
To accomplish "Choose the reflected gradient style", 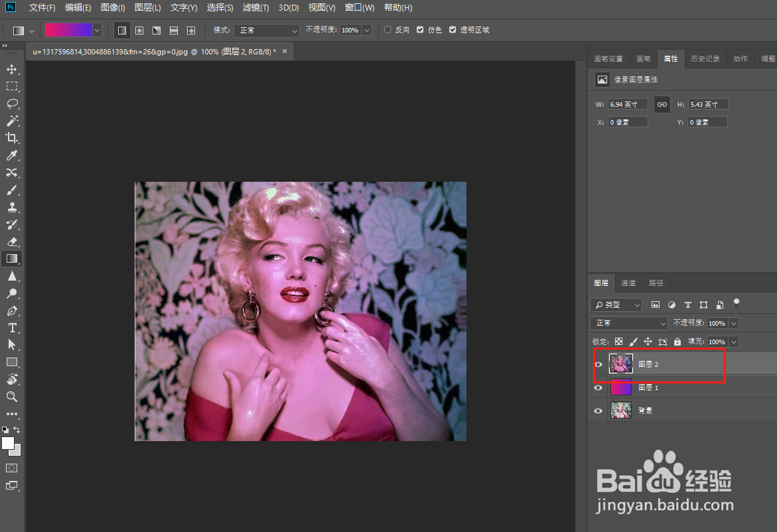I will coord(173,31).
